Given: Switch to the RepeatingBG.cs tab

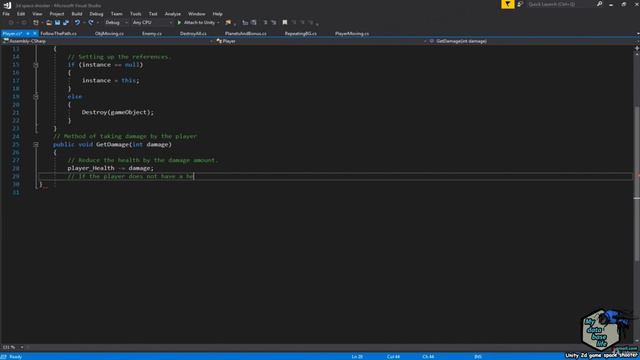Looking at the screenshot, I should 300,33.
